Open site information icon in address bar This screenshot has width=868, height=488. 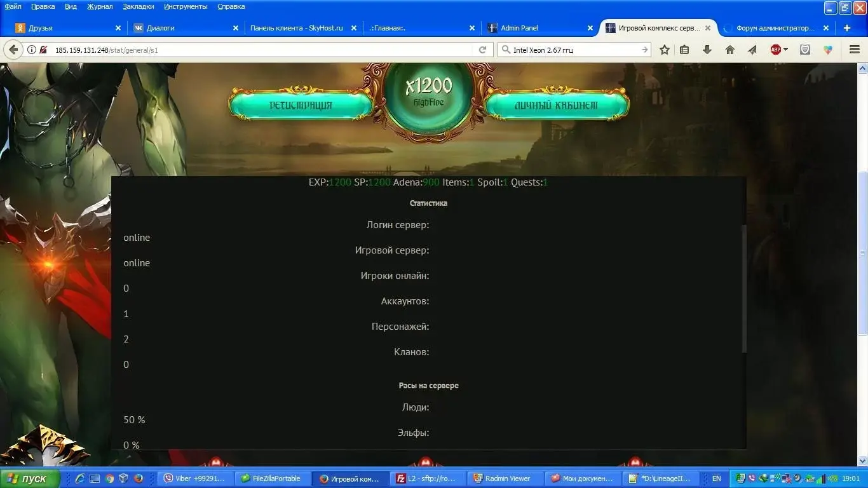point(32,50)
